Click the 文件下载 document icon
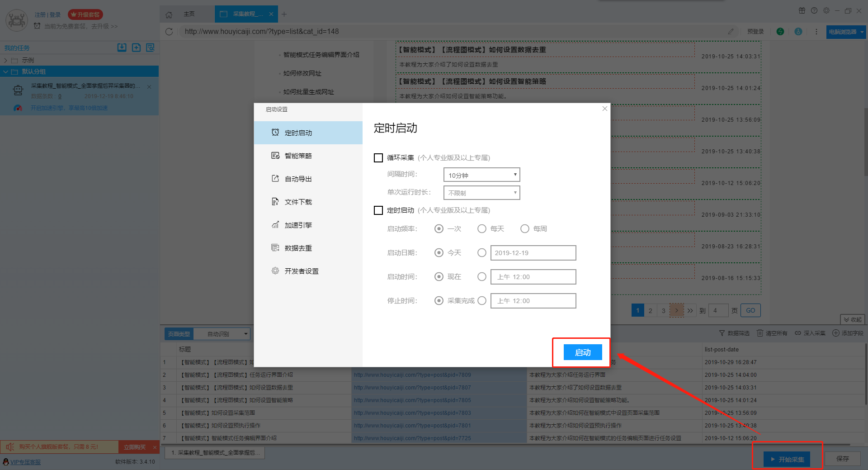Viewport: 868px width, 470px height. click(275, 201)
